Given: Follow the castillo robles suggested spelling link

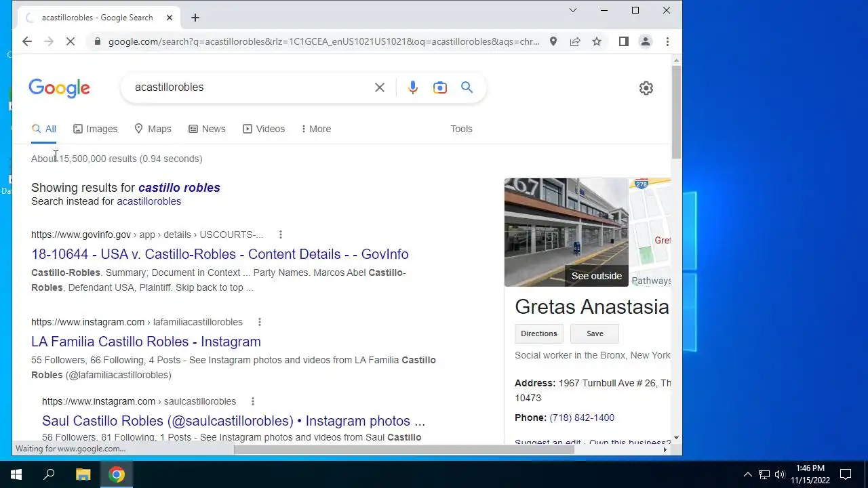Looking at the screenshot, I should pos(179,188).
